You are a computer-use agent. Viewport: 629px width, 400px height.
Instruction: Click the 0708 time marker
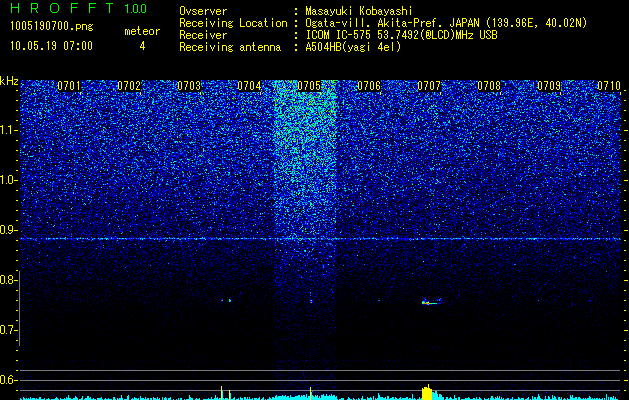click(489, 86)
